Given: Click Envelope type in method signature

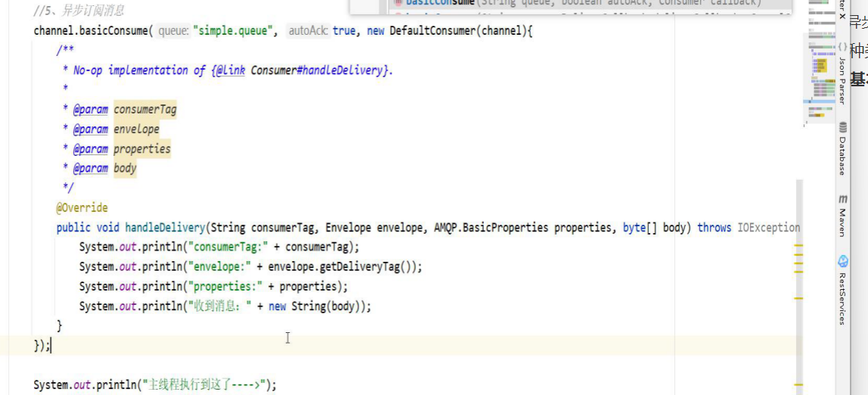Looking at the screenshot, I should tap(349, 227).
